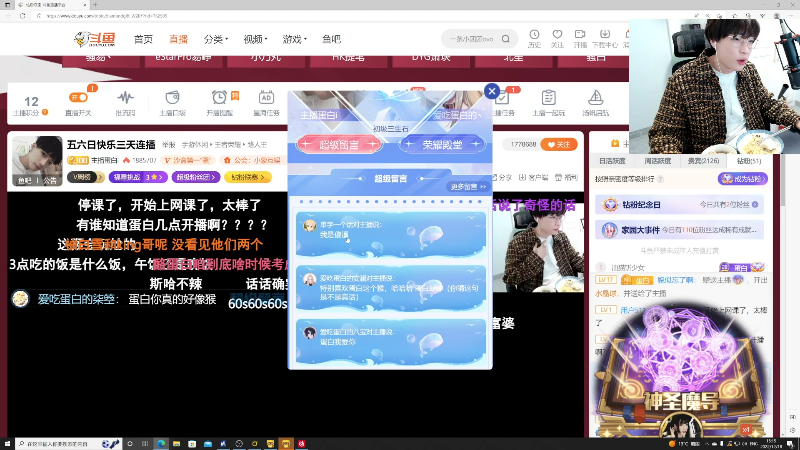Viewport: 800px width, 450px height.
Task: Focus the site search input field
Action: pos(471,39)
